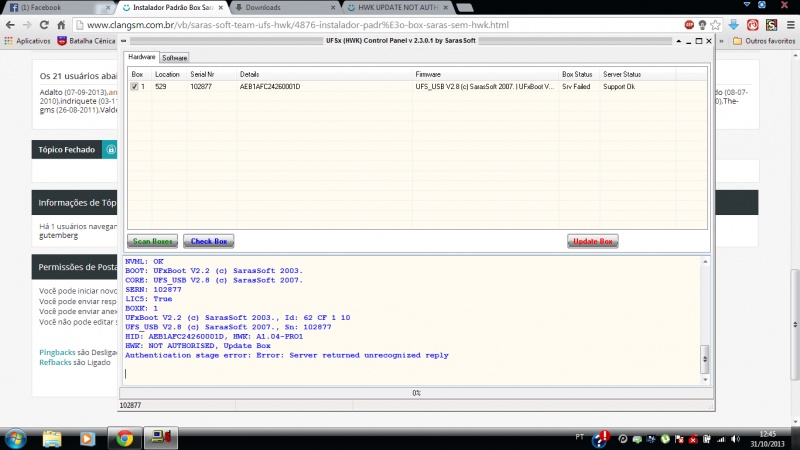Click the Server Status column header
Viewport: 800px width, 450px height.
pyautogui.click(x=638, y=74)
